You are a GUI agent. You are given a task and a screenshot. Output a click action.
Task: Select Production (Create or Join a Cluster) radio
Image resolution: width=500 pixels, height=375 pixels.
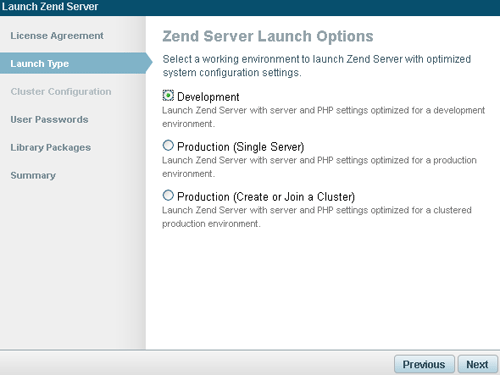coord(168,195)
